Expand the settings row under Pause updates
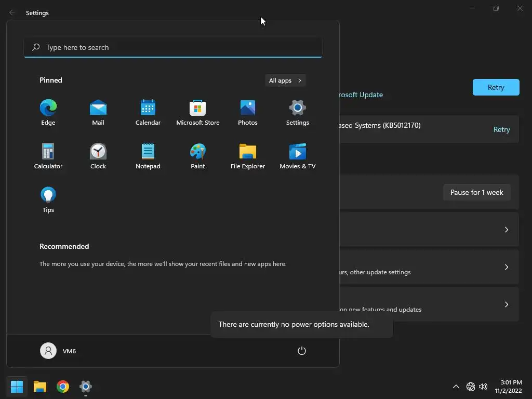The image size is (532, 399). point(429,229)
